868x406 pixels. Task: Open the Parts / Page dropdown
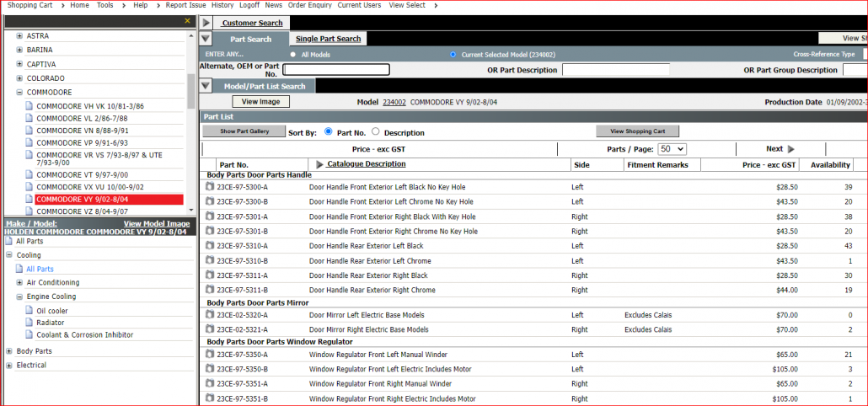(x=672, y=149)
